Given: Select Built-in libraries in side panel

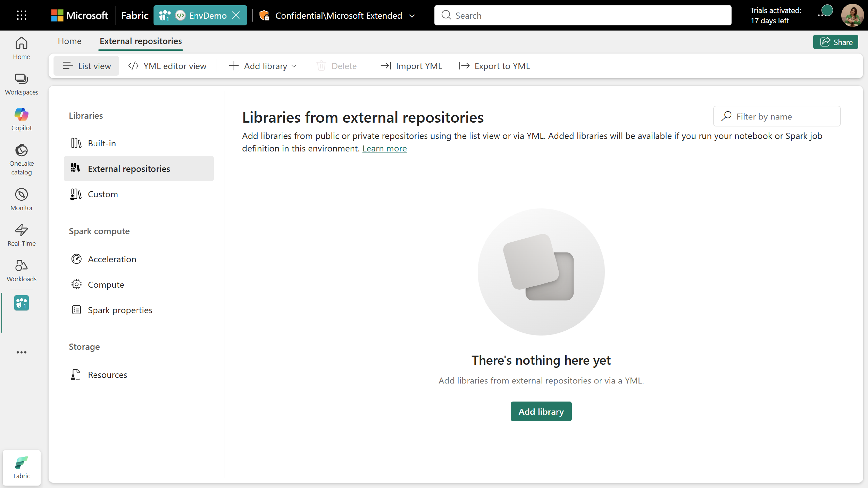Looking at the screenshot, I should 102,143.
